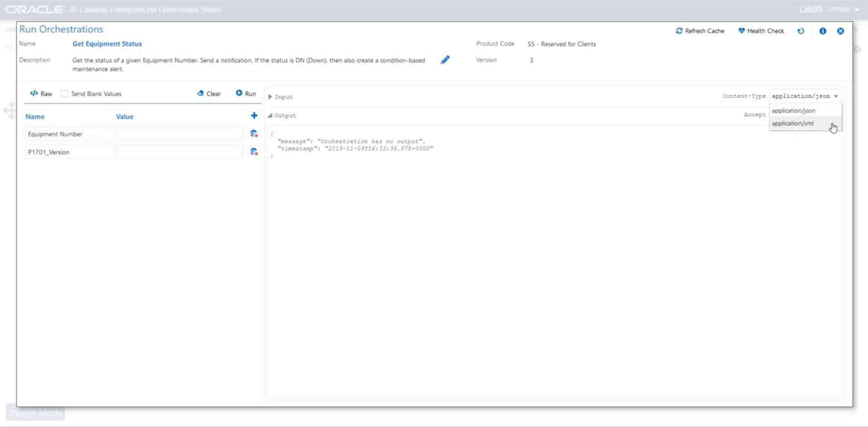This screenshot has height=427, width=868.
Task: Click Refresh Cache
Action: tap(700, 31)
